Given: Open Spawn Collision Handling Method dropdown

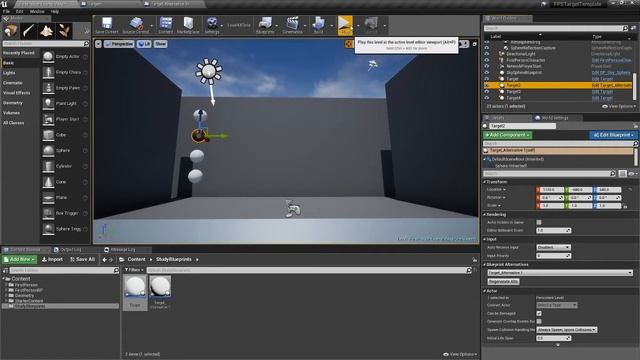Looking at the screenshot, I should coord(567,330).
